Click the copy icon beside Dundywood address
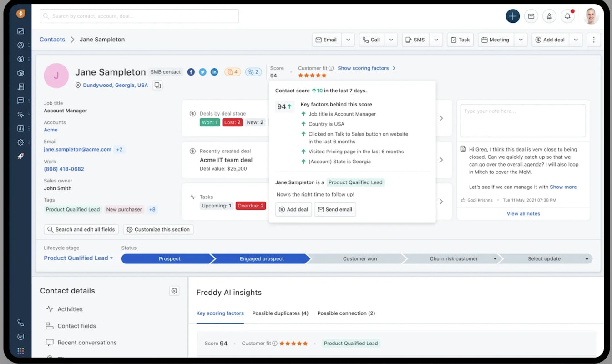The width and height of the screenshot is (612, 364). pos(157,85)
